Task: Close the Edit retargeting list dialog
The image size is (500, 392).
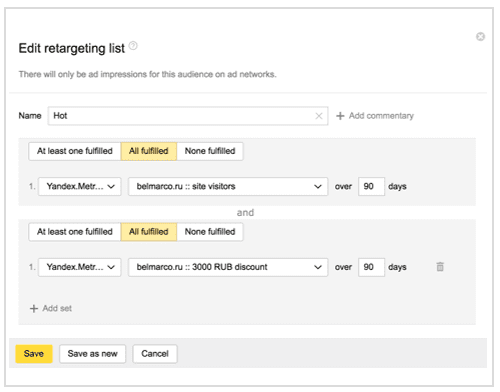Action: pos(480,37)
